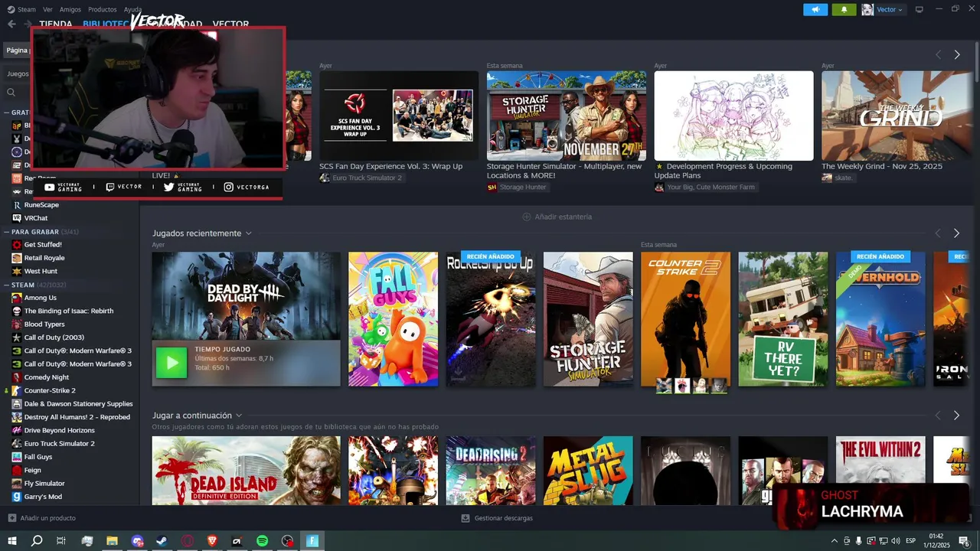
Task: Open the Dead Island Definitive Edition cover
Action: click(x=246, y=471)
